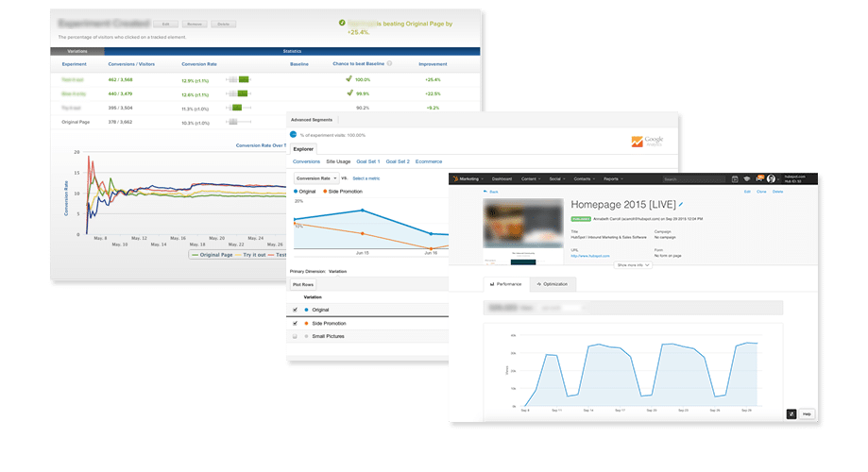Image resolution: width=868 pixels, height=472 pixels.
Task: Open the calendar icon in HubSpot nav
Action: point(735,178)
